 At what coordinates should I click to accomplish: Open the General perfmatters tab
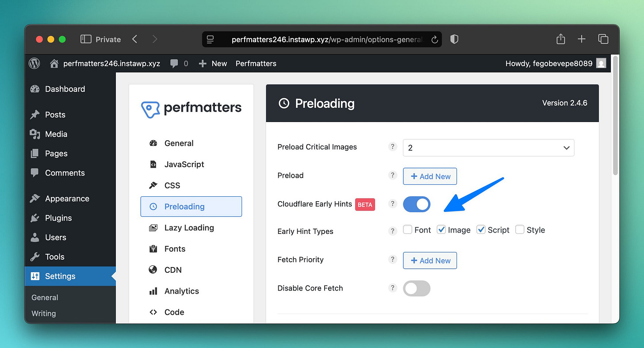pyautogui.click(x=191, y=143)
